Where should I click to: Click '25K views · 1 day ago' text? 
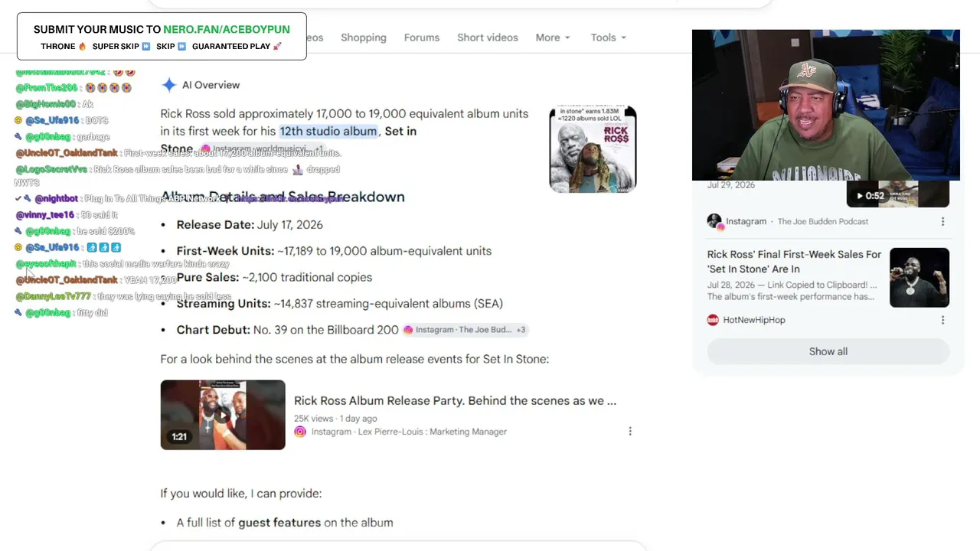335,419
